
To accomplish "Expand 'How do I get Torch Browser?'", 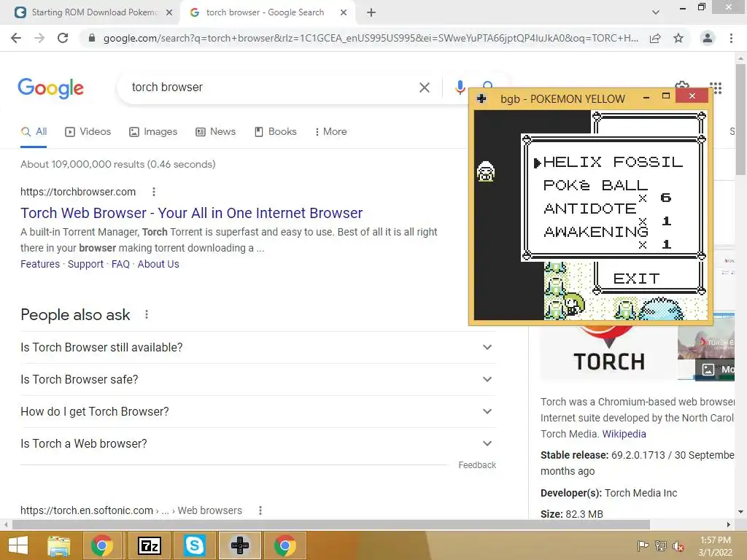I will point(258,411).
